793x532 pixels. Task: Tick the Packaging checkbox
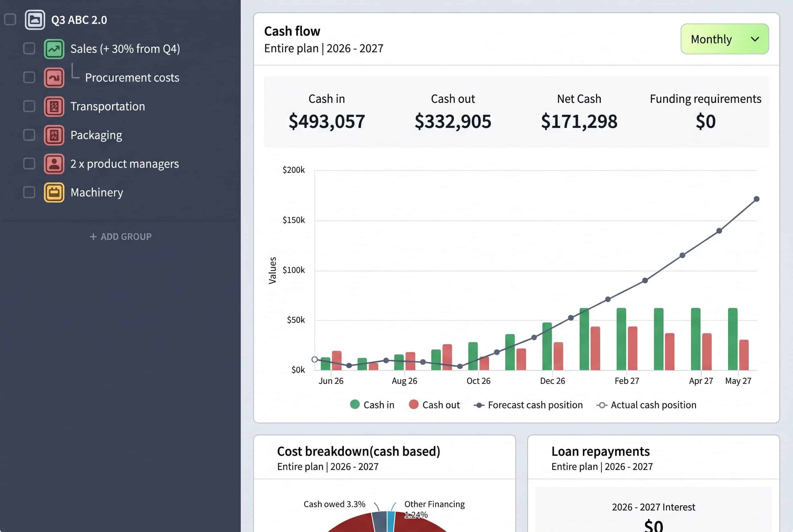point(29,135)
